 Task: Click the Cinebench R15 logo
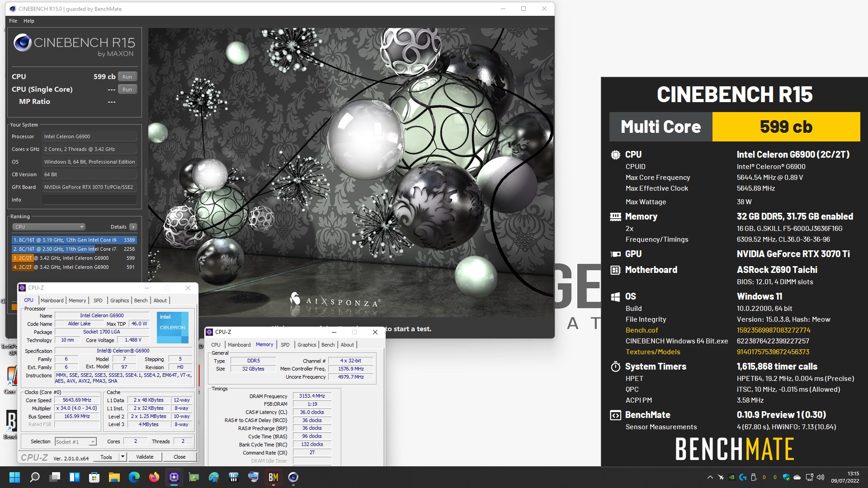tap(75, 46)
